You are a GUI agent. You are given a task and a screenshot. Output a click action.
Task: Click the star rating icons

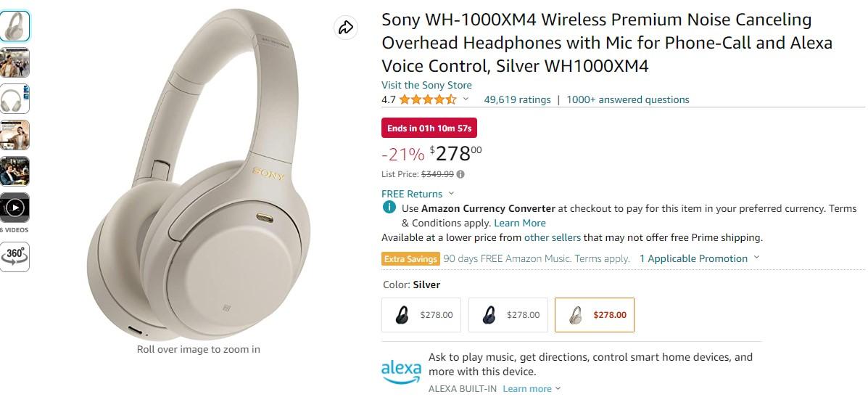pyautogui.click(x=428, y=99)
